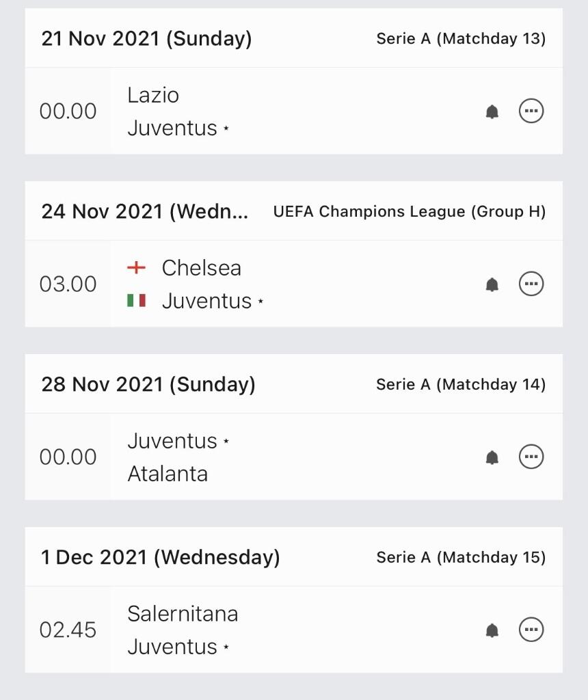Toggle notification bell for Chelsea vs Juventus
This screenshot has width=588, height=700.
click(x=492, y=284)
